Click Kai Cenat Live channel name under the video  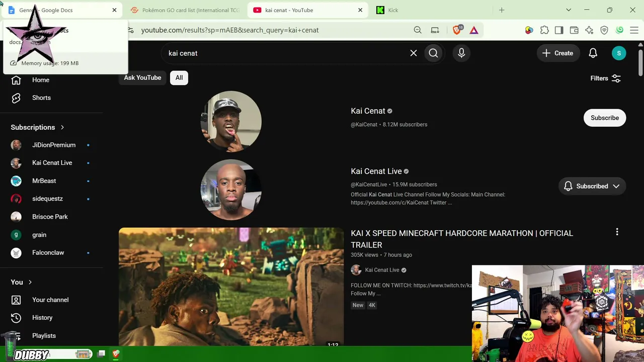(382, 270)
